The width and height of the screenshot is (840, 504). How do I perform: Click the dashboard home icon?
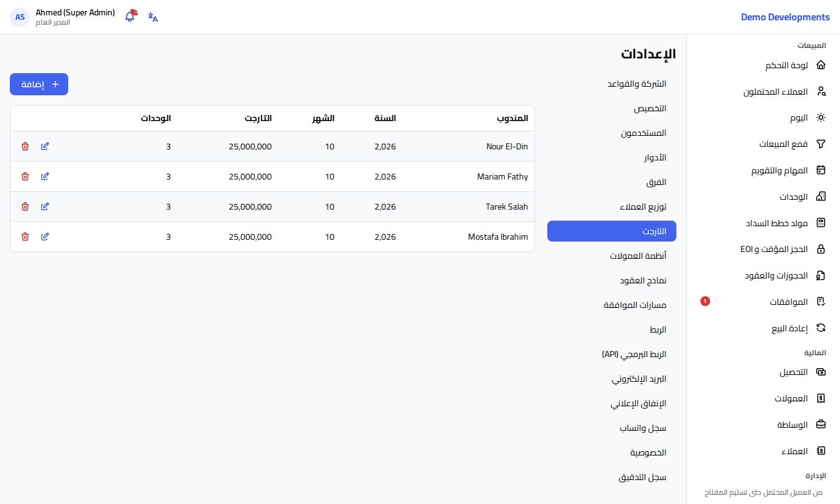(x=820, y=65)
